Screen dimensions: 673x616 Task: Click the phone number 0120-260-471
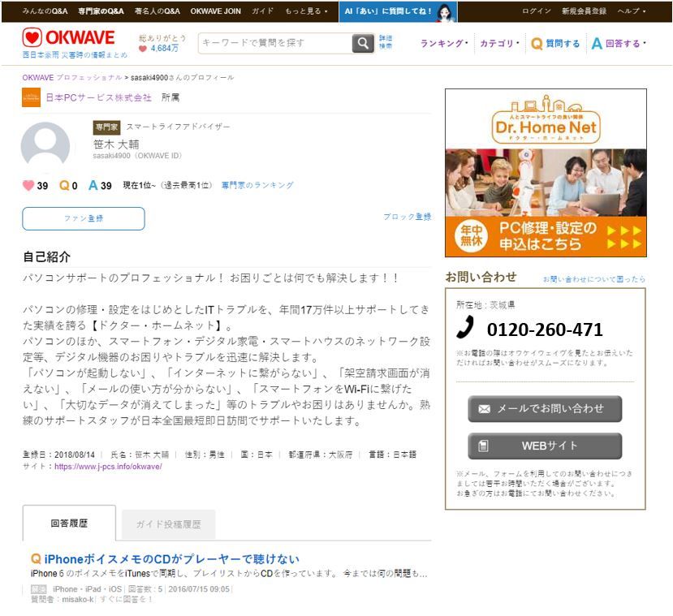point(545,330)
